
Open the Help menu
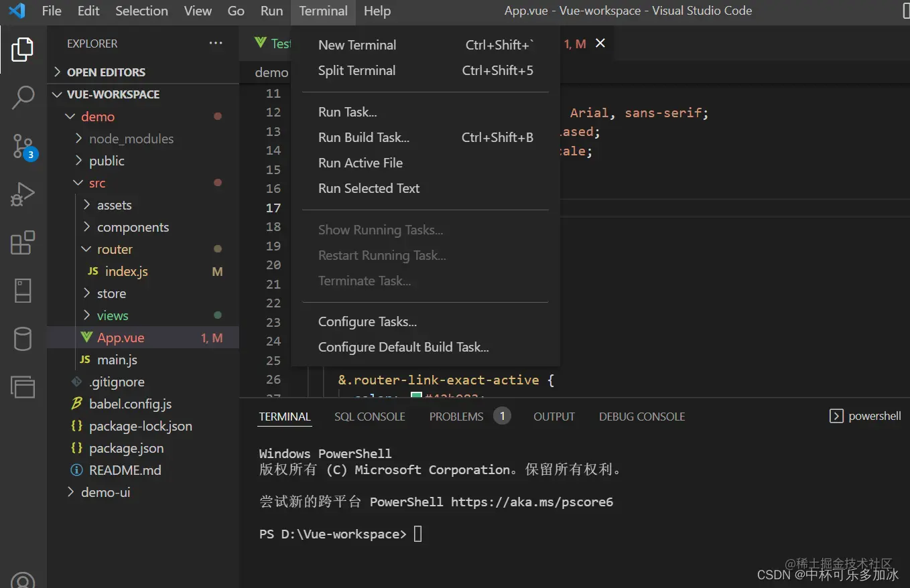(377, 11)
